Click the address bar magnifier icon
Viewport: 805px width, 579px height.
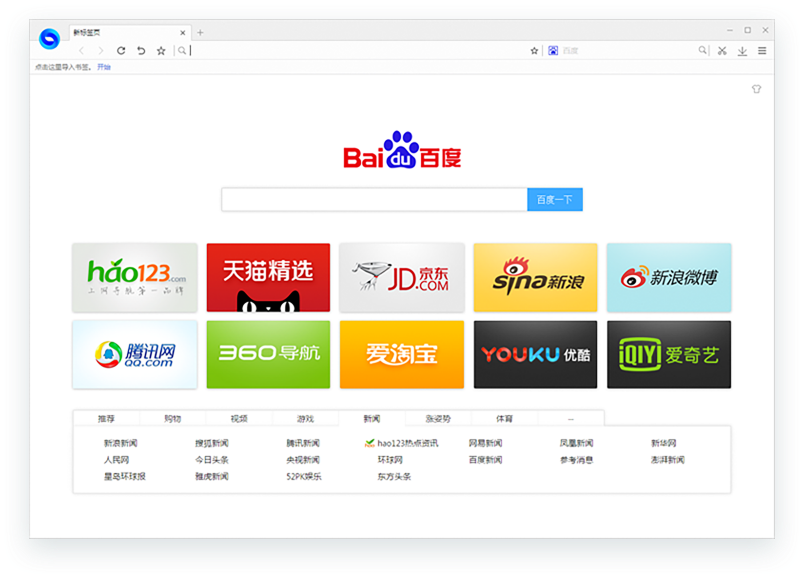[x=182, y=50]
